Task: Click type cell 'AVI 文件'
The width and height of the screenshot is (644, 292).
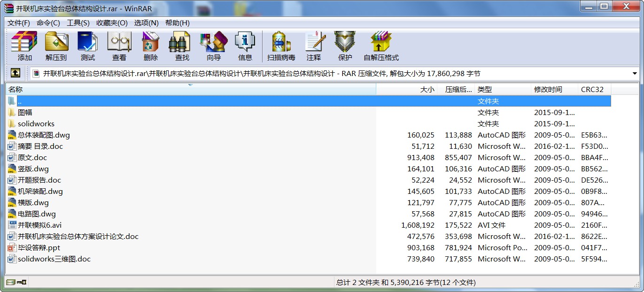Action: (491, 225)
